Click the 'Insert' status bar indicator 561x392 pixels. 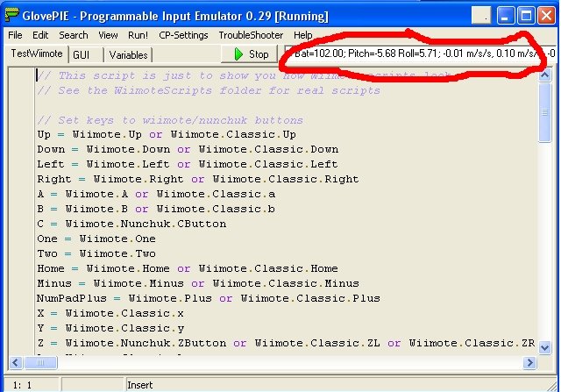140,385
